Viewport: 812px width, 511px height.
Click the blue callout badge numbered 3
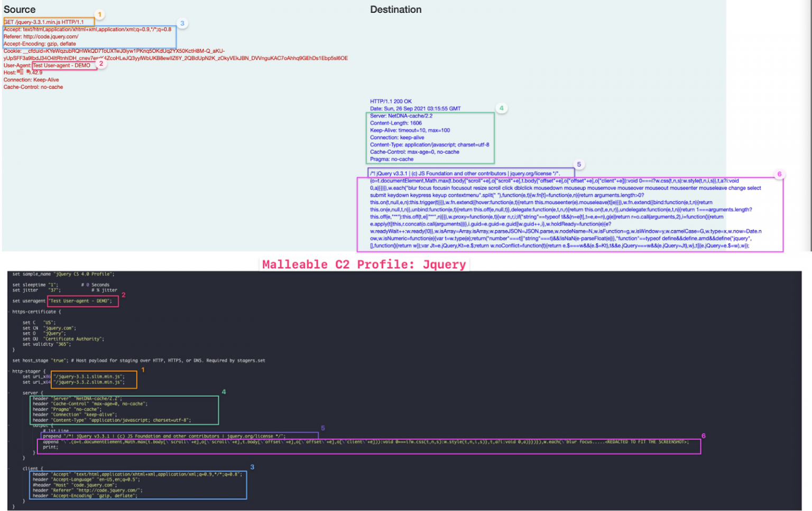182,23
